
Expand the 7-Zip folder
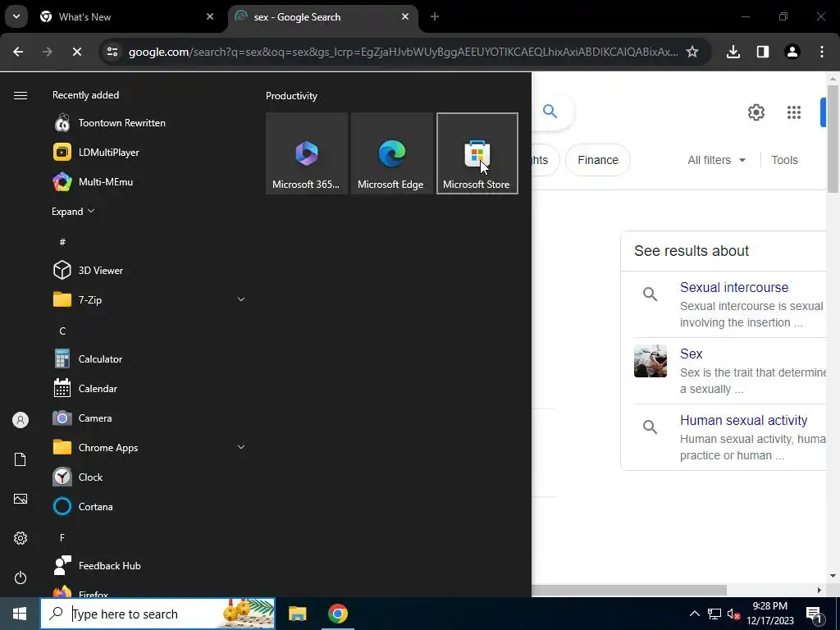[241, 299]
